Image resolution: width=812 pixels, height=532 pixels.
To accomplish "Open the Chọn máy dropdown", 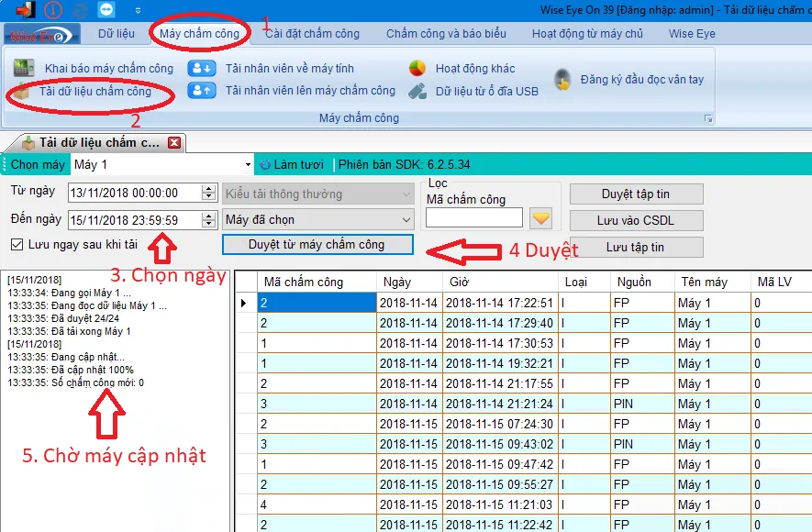I will [249, 165].
